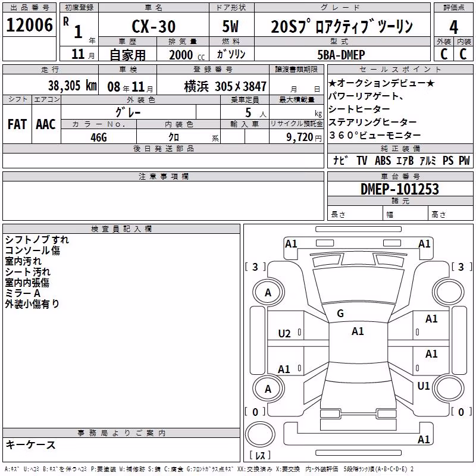Click the inspector note コンソール傷

[33, 250]
